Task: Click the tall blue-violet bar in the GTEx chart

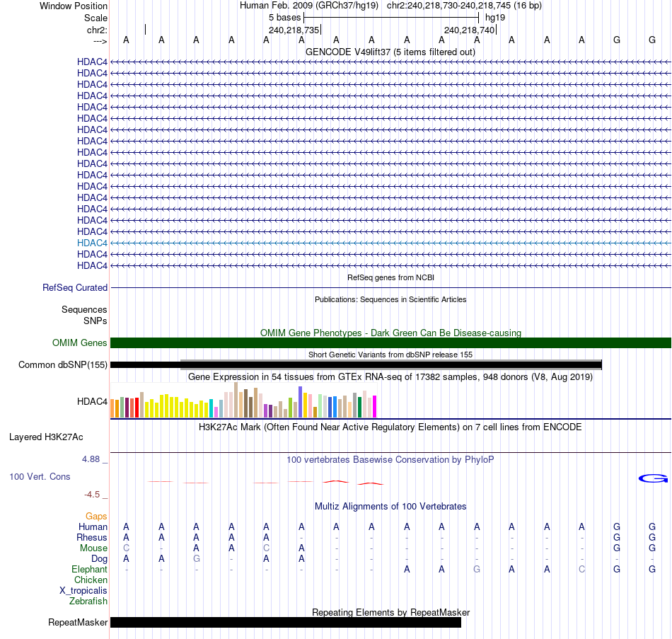Action: point(301,402)
